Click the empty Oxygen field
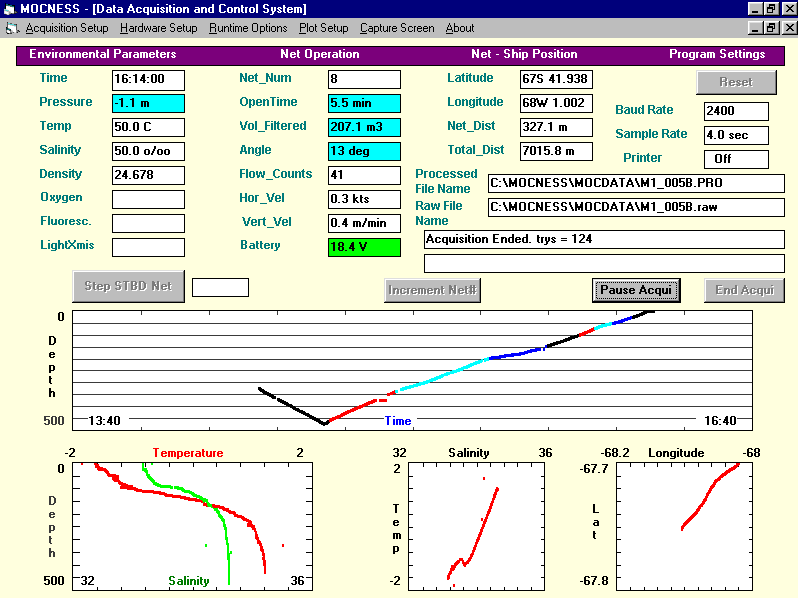 click(148, 199)
